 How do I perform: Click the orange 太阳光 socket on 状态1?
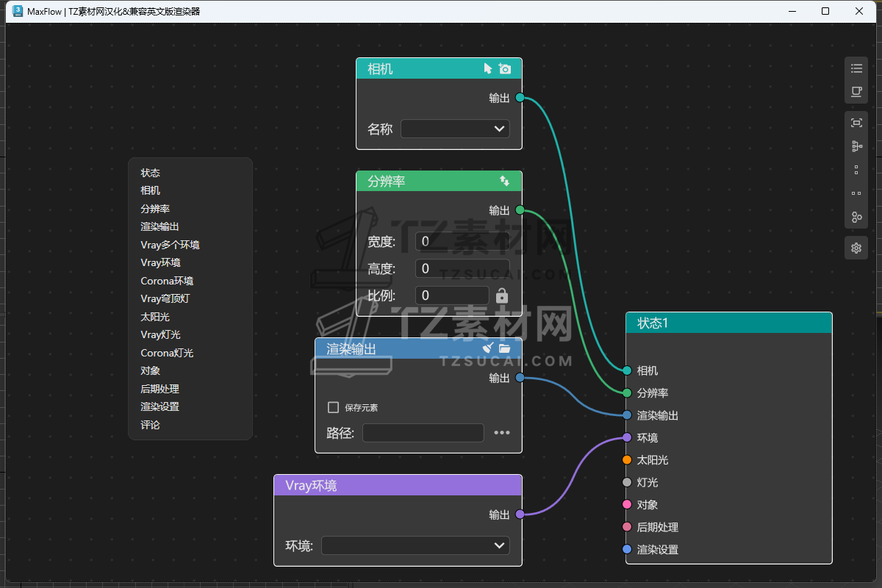[x=627, y=460]
